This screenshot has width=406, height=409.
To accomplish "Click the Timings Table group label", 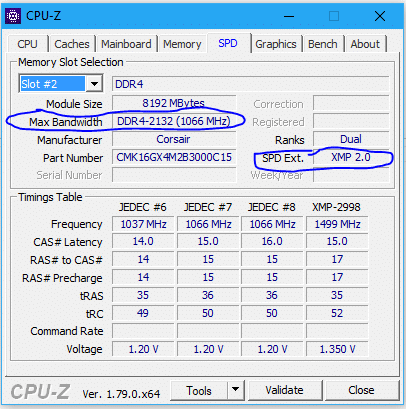I will pos(50,197).
